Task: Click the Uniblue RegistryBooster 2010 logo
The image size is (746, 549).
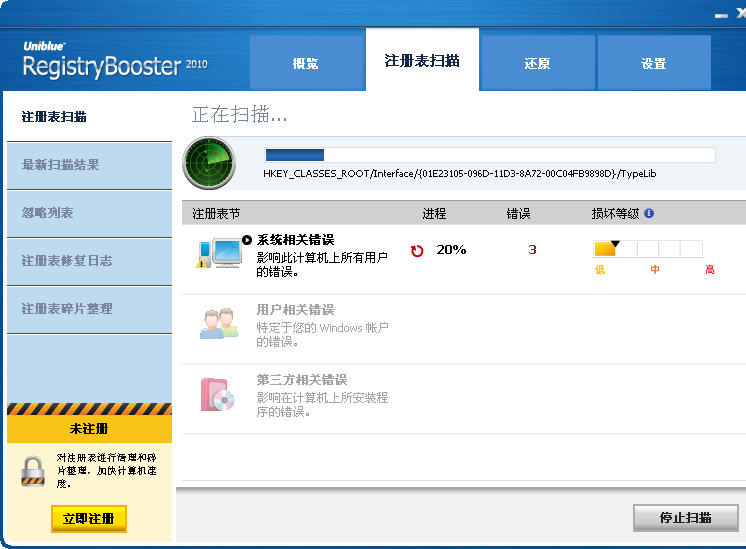Action: (x=115, y=60)
